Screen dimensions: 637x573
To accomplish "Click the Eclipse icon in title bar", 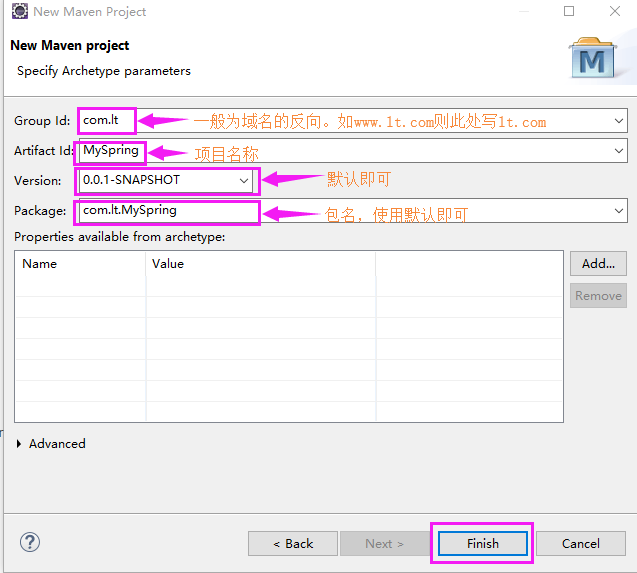I will pyautogui.click(x=20, y=11).
